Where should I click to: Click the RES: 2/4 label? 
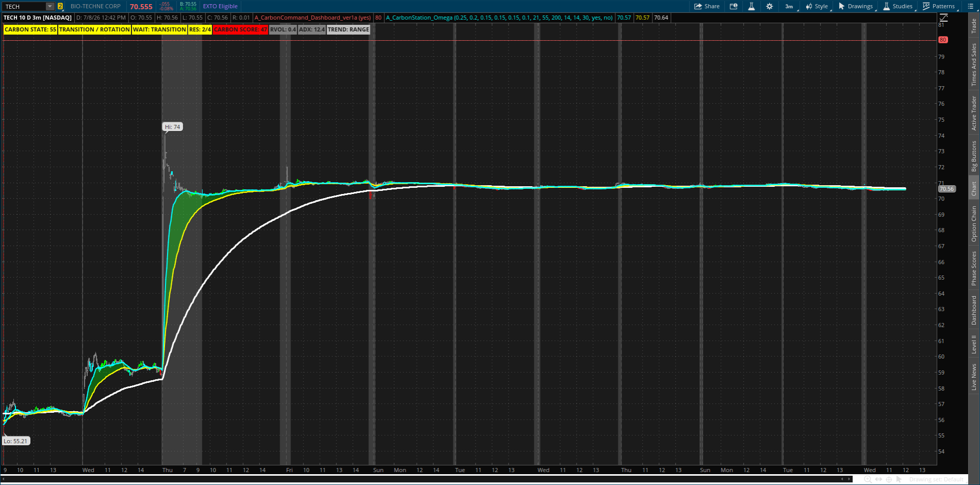tap(200, 29)
